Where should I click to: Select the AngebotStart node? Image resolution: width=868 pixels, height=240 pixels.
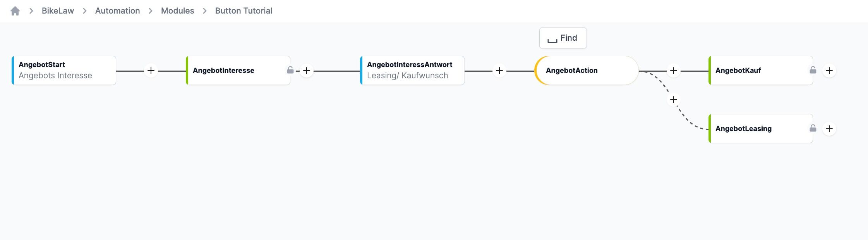[x=64, y=70]
